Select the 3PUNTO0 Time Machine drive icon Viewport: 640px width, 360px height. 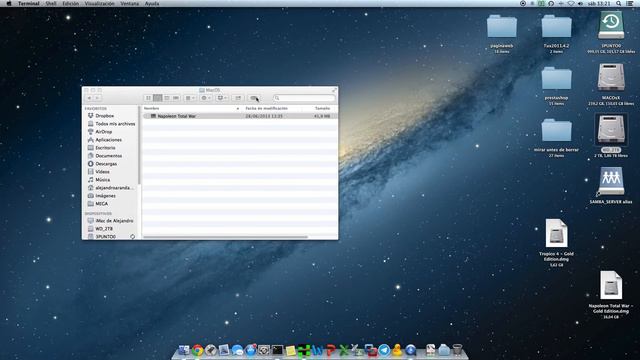pyautogui.click(x=611, y=25)
